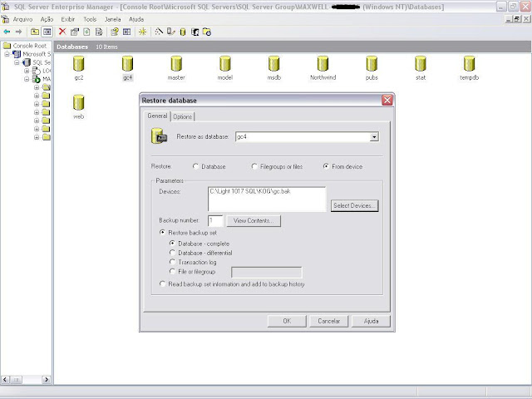Screen dimensions: 532x399
Task: Go back with the blue left arrow
Action: click(x=7, y=32)
